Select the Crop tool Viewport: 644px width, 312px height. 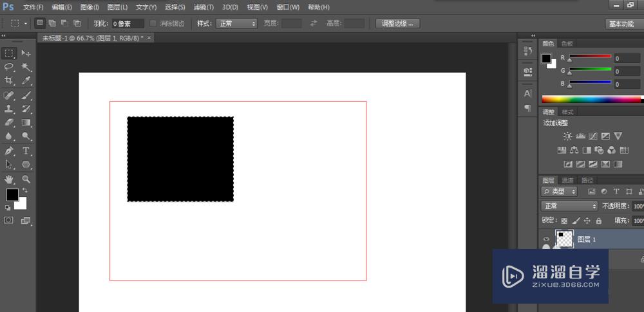pos(9,80)
